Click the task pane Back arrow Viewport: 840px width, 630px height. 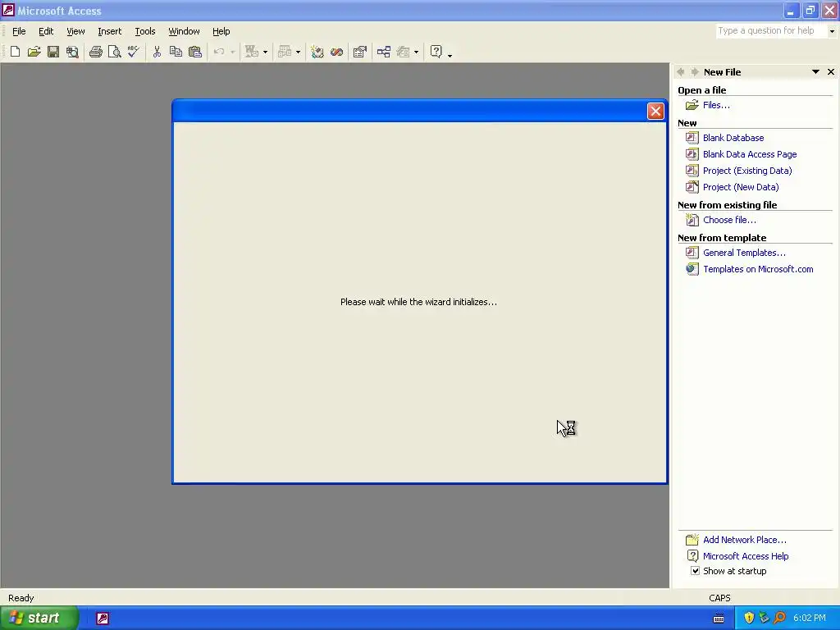[681, 72]
